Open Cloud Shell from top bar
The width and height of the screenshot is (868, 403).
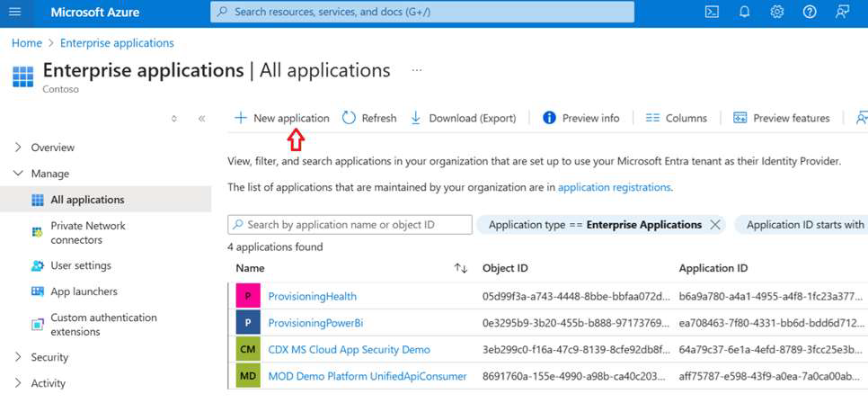(x=712, y=13)
